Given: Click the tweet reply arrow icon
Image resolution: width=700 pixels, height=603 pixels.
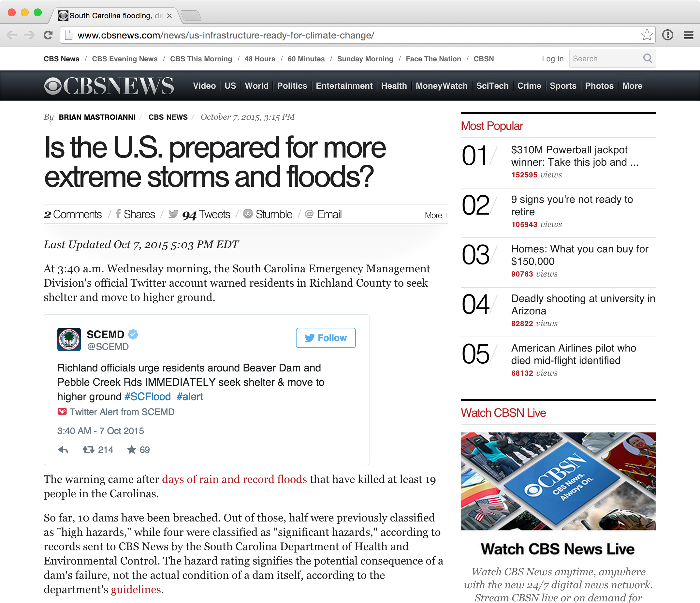Looking at the screenshot, I should click(x=63, y=450).
